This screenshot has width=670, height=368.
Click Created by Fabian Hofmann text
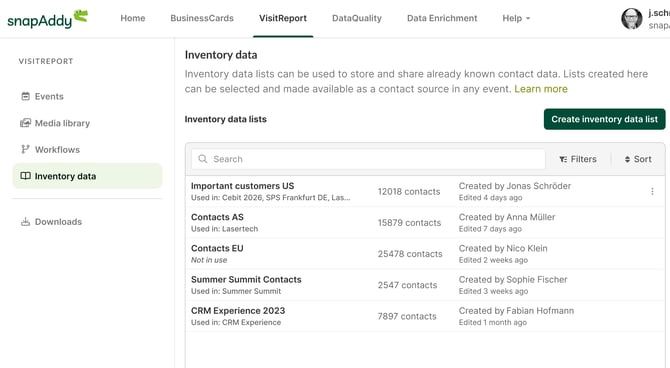517,311
